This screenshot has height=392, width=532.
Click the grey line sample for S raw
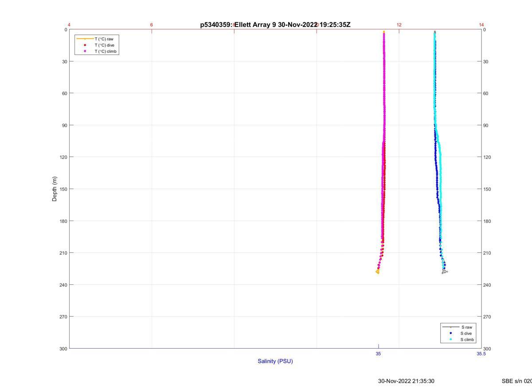click(451, 327)
